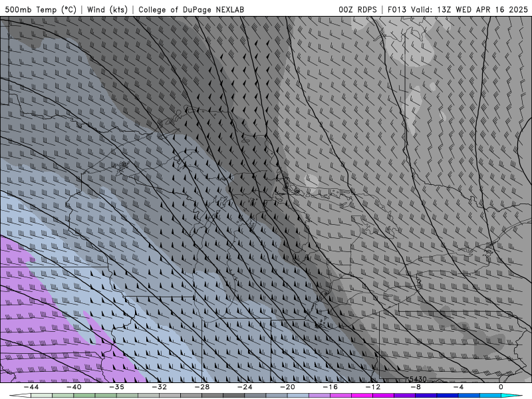Click the -12 legend value
532x399 pixels.
373,387
